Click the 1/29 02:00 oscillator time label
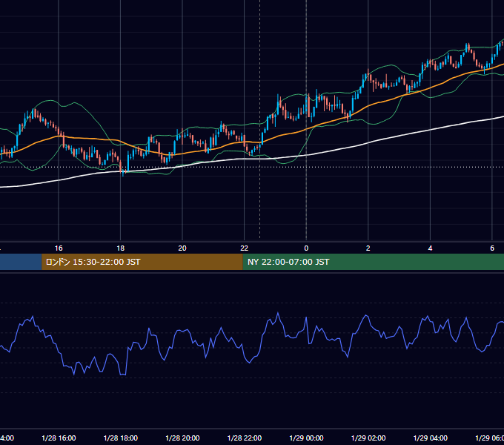The height and width of the screenshot is (445, 504). (x=368, y=438)
